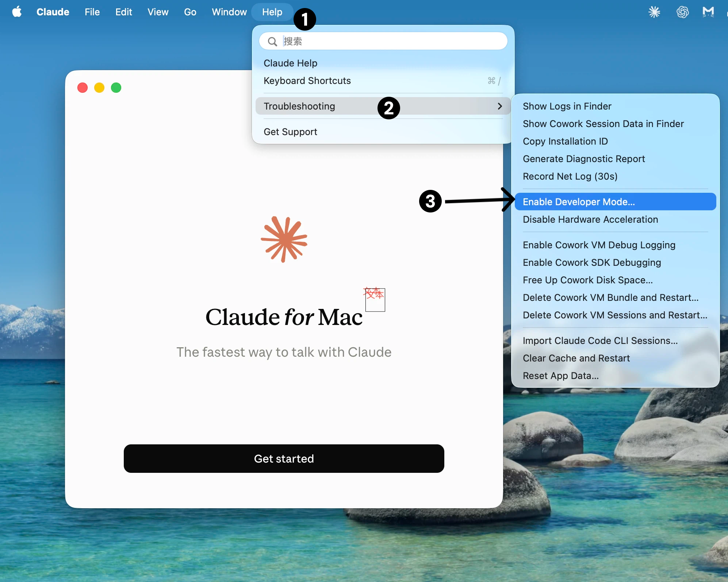Close the Help menu in menu bar
The height and width of the screenshot is (582, 728).
[x=272, y=12]
